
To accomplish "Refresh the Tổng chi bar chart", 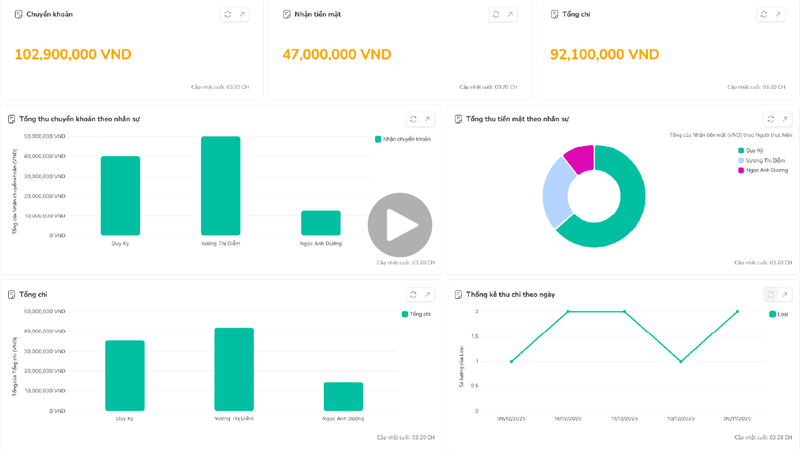I will tap(413, 295).
